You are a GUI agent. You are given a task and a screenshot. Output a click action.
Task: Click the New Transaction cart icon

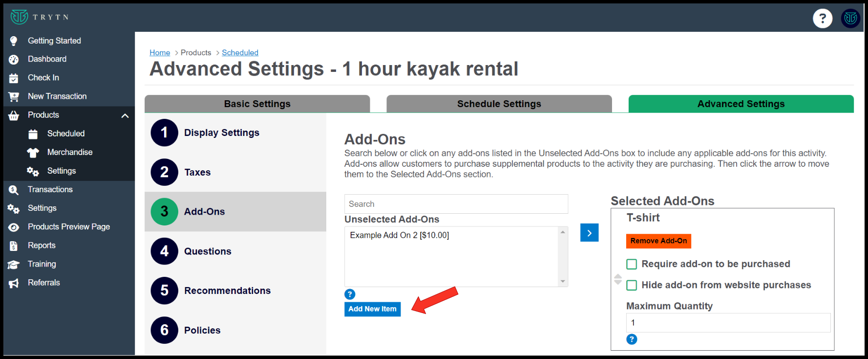(x=14, y=96)
